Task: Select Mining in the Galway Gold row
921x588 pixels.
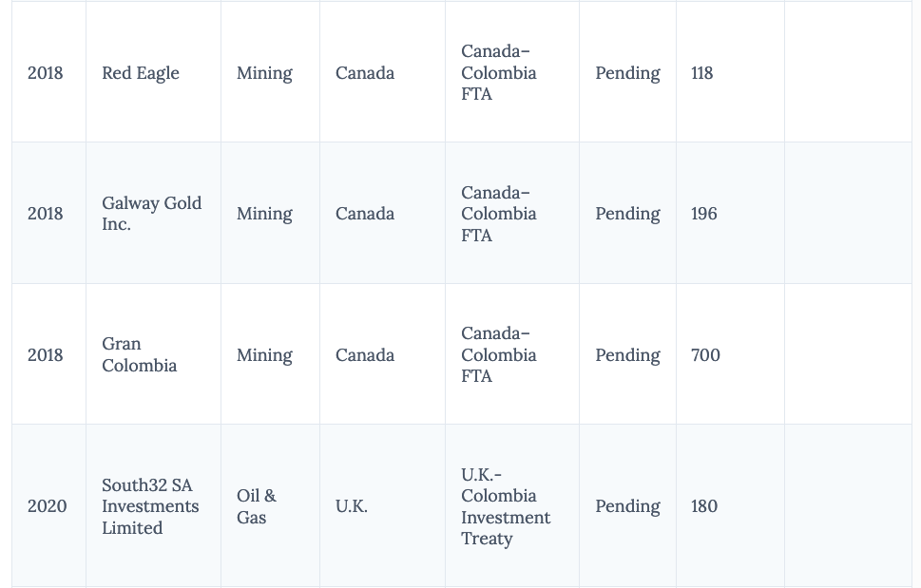Action: (x=264, y=214)
